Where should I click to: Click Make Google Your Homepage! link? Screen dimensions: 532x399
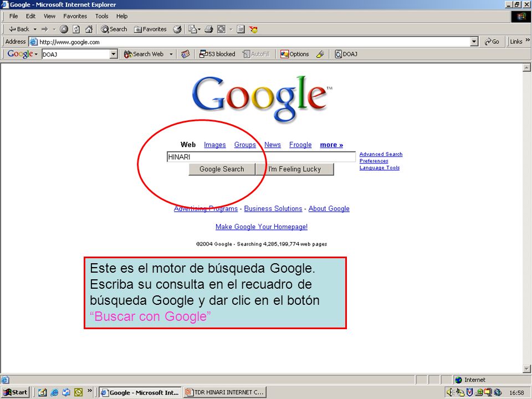point(262,227)
